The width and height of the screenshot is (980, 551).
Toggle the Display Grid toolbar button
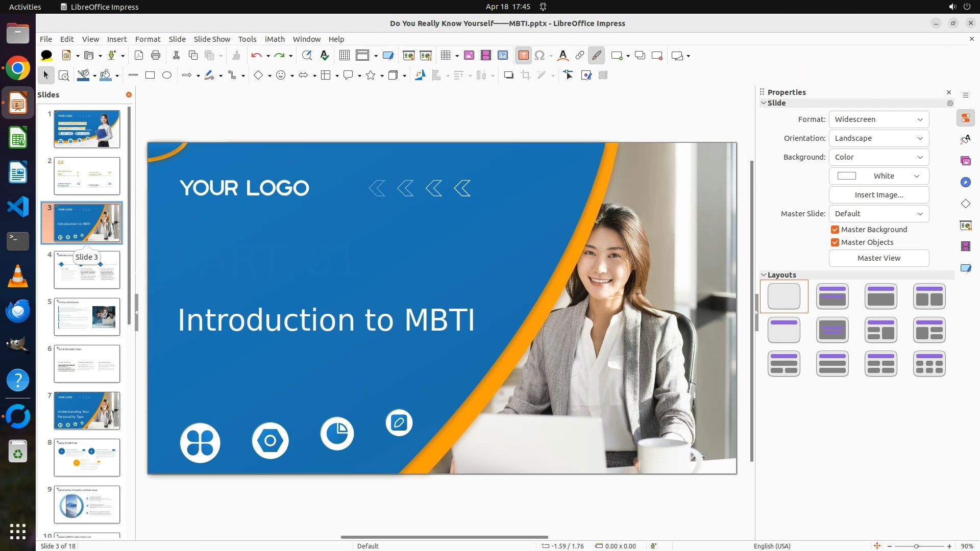click(x=345, y=56)
